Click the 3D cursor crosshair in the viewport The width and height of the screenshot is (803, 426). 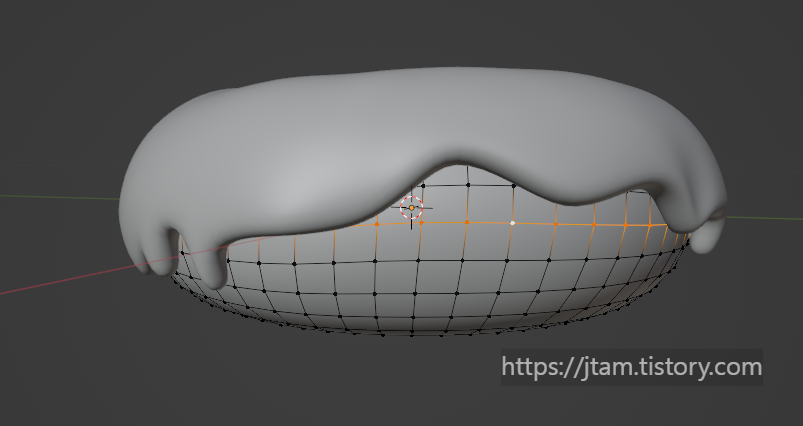[x=411, y=208]
